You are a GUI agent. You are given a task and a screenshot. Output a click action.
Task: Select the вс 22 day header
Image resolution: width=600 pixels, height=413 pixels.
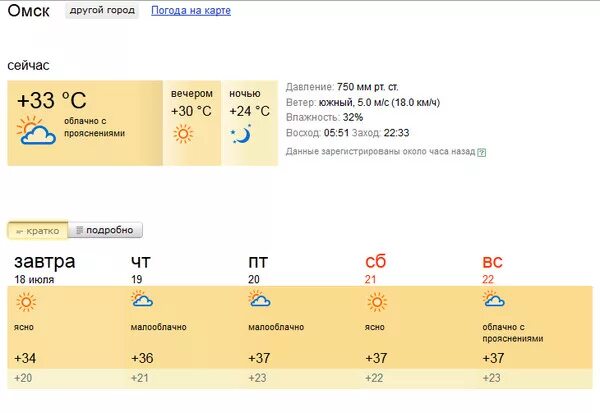point(492,269)
